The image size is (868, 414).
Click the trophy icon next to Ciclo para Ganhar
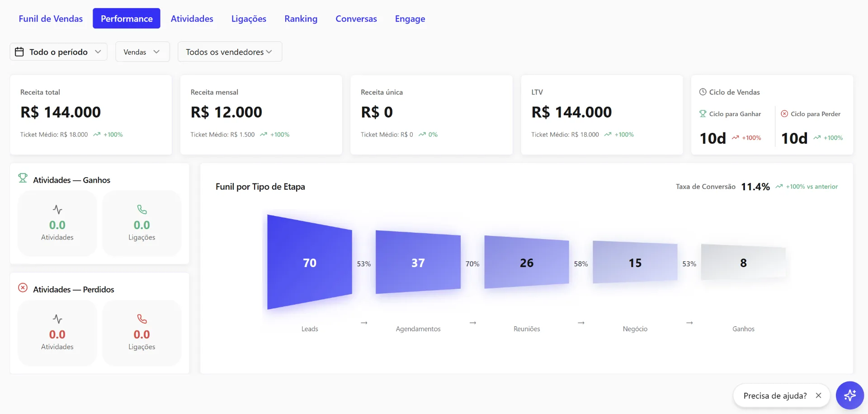click(x=703, y=113)
